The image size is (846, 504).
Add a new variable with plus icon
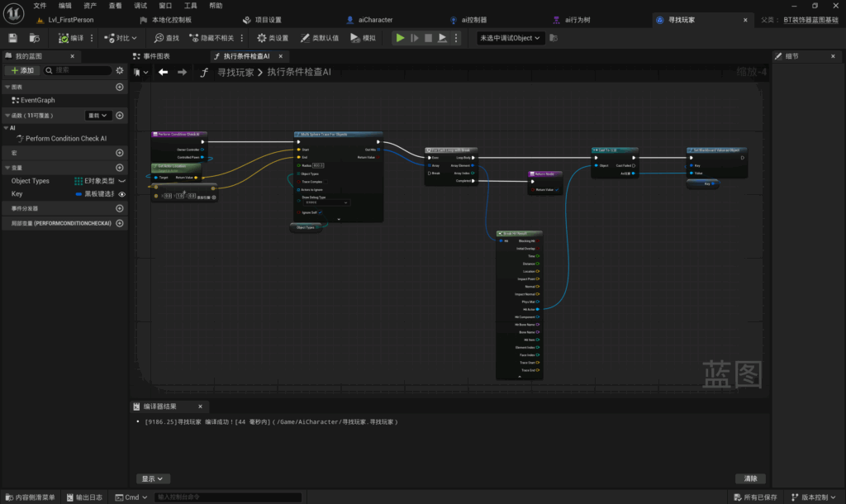[120, 168]
